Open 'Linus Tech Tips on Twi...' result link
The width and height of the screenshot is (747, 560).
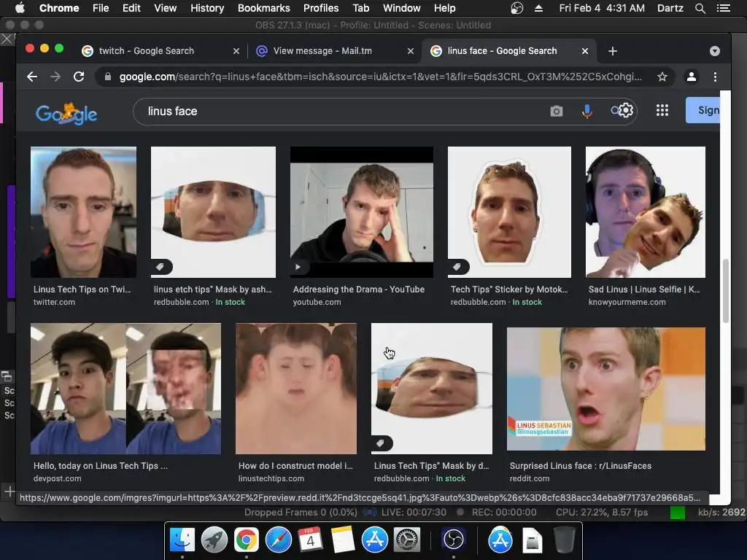pyautogui.click(x=82, y=289)
